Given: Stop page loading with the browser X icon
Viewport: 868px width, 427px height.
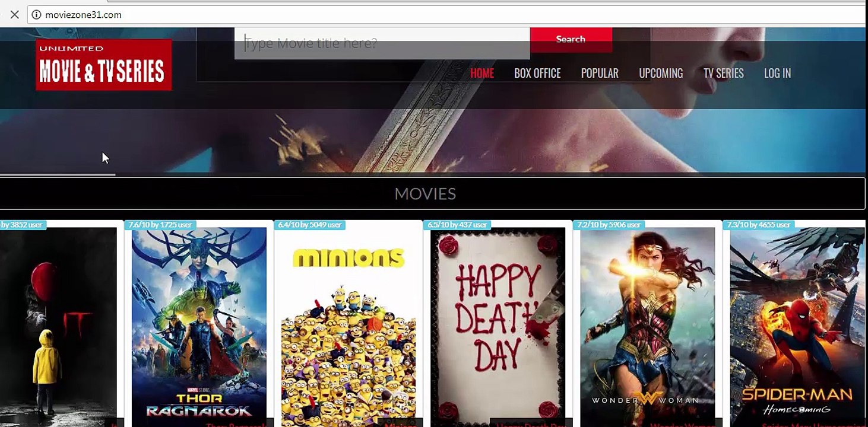Looking at the screenshot, I should 14,14.
